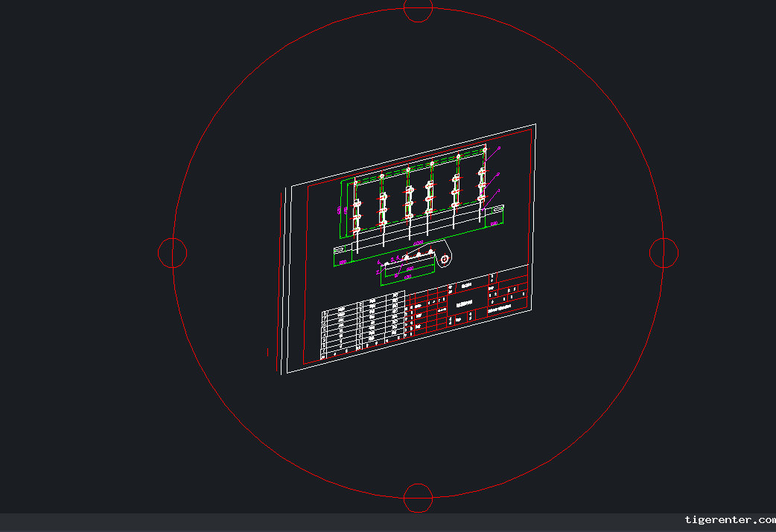Click the left binding margin of the sheet
The height and width of the screenshot is (532, 776).
pos(285,283)
